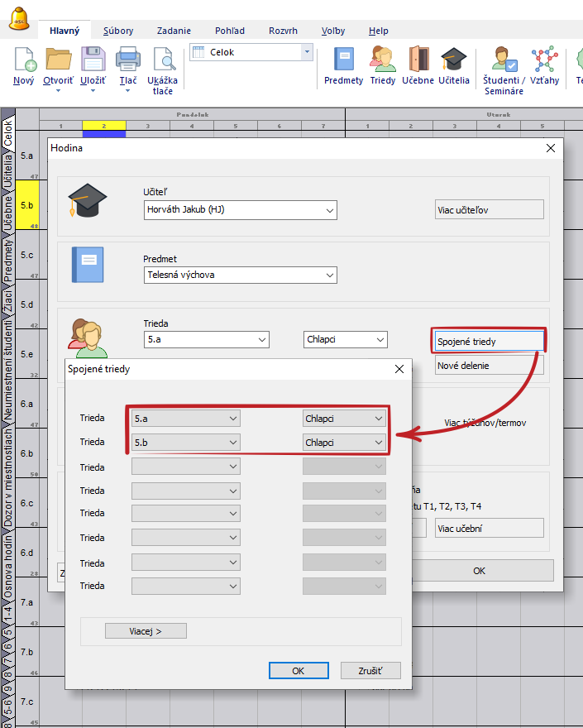
Task: Click the Viac učiteľov button
Action: (490, 210)
